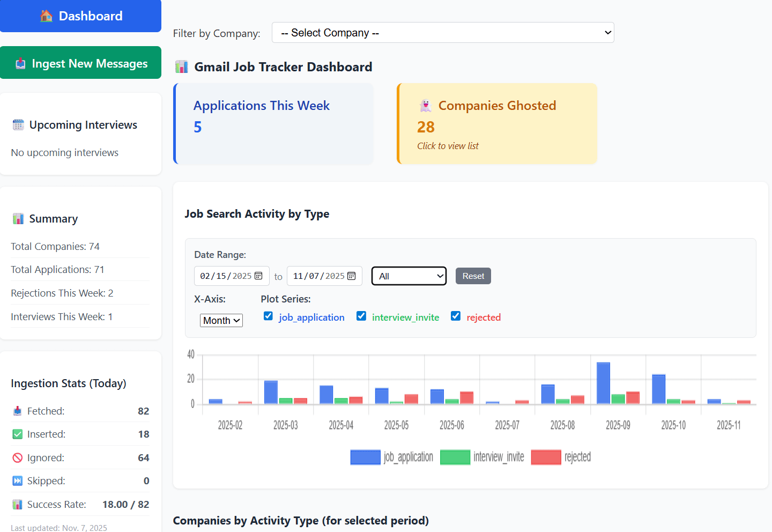Click the bar chart icon by Gmail Job Tracker title
This screenshot has height=532, width=772.
(182, 67)
